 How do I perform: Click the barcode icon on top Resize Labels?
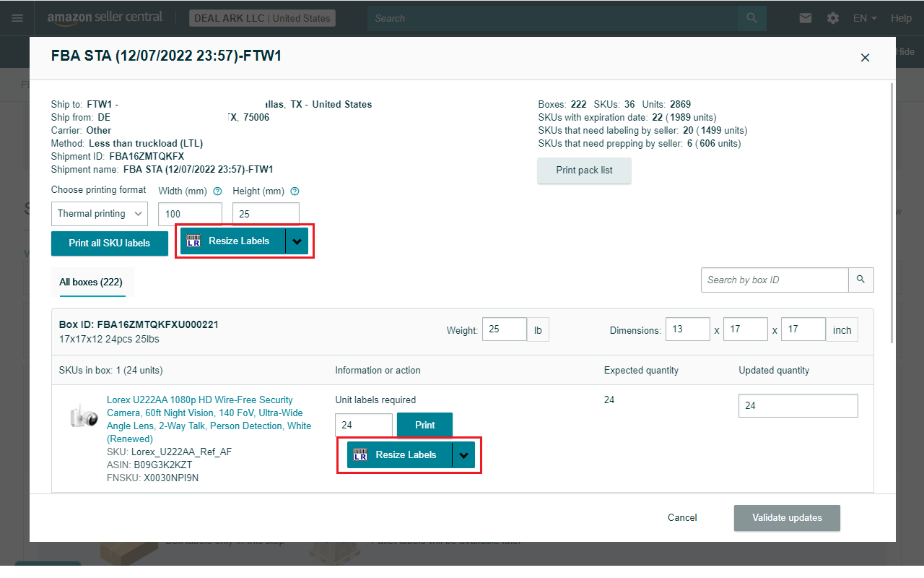click(x=193, y=241)
